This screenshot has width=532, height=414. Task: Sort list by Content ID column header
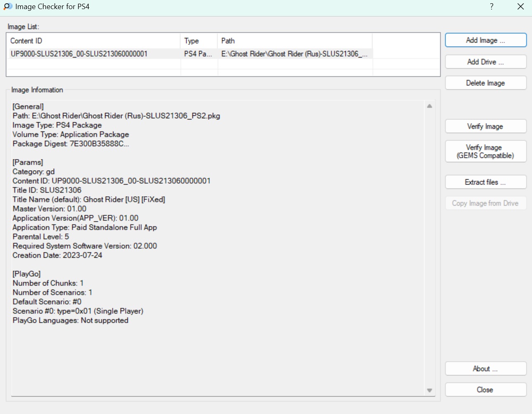coord(93,41)
